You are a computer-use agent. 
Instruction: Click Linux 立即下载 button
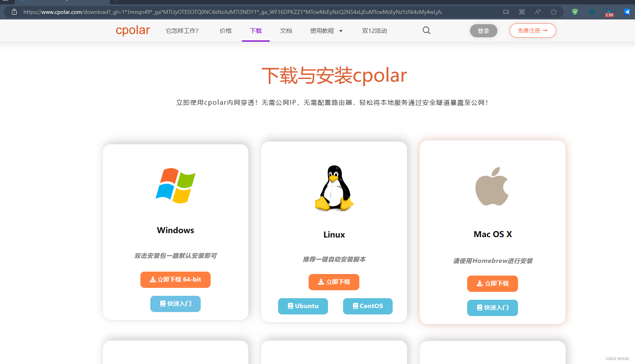tap(334, 282)
